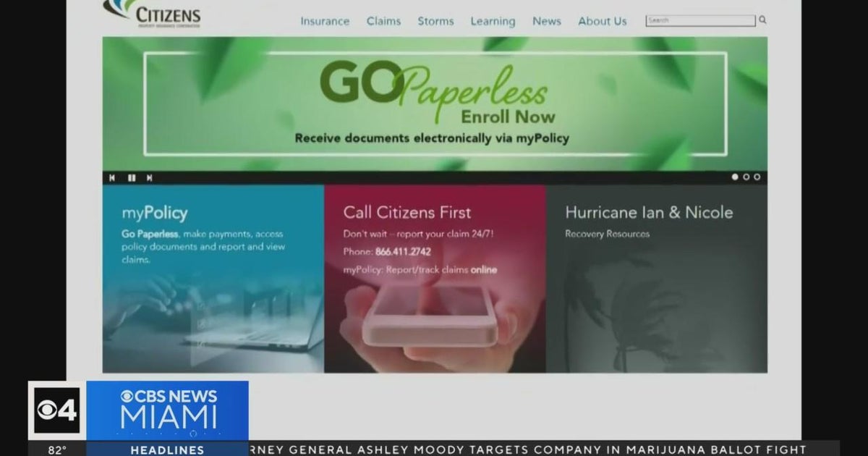Click the Citizens logo in the header

click(152, 13)
